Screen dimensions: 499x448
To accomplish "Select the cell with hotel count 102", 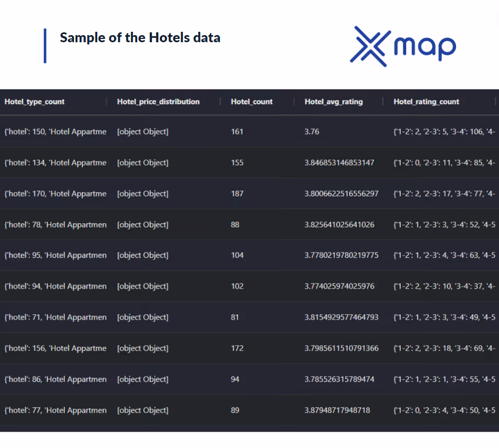I will coord(237,286).
